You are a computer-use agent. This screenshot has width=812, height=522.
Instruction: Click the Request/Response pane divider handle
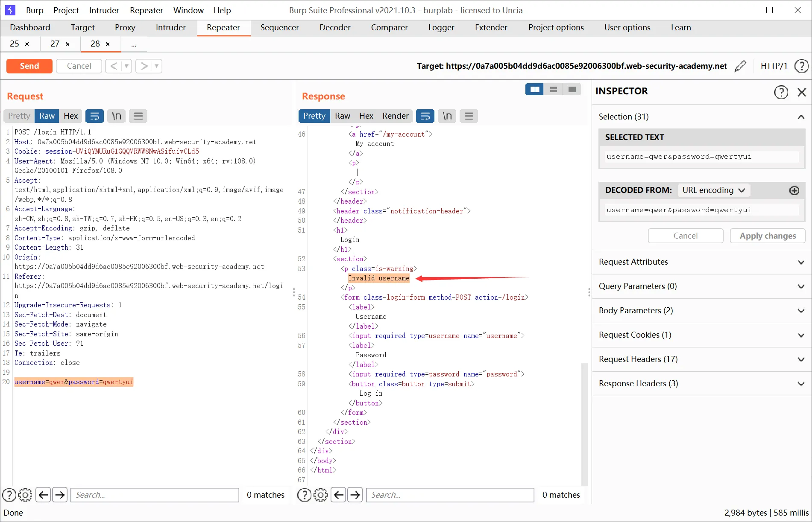(294, 292)
